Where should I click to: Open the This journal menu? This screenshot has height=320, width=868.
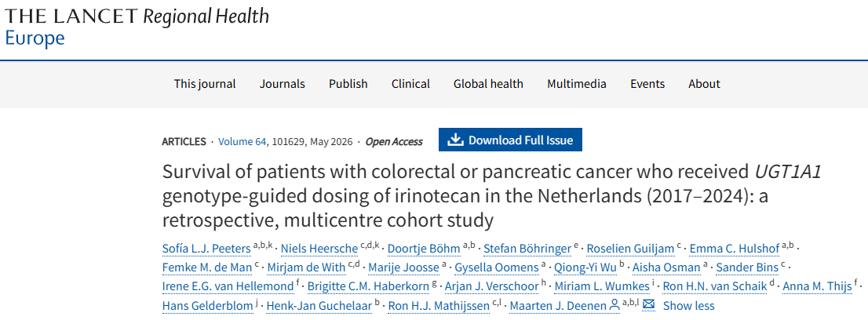205,84
